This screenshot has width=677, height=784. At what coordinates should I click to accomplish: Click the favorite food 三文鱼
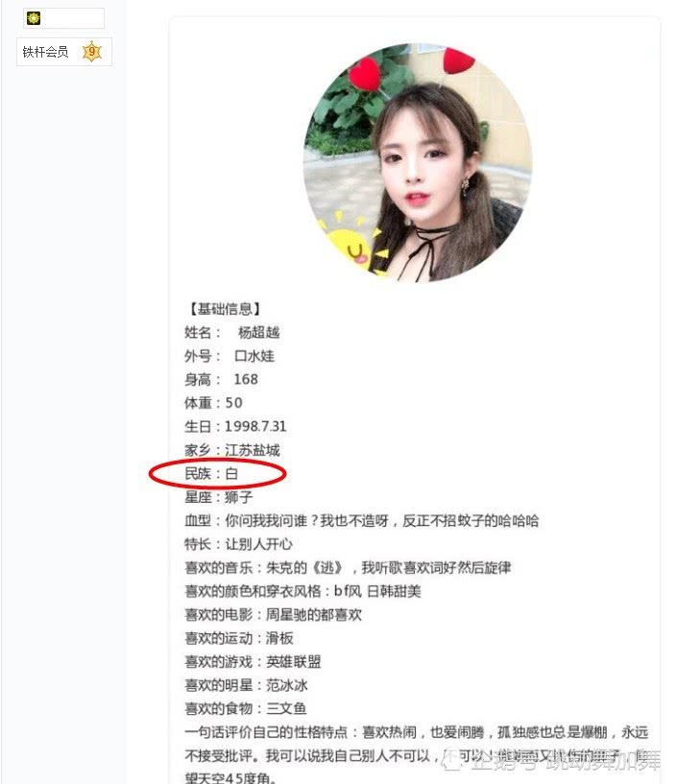[x=286, y=709]
